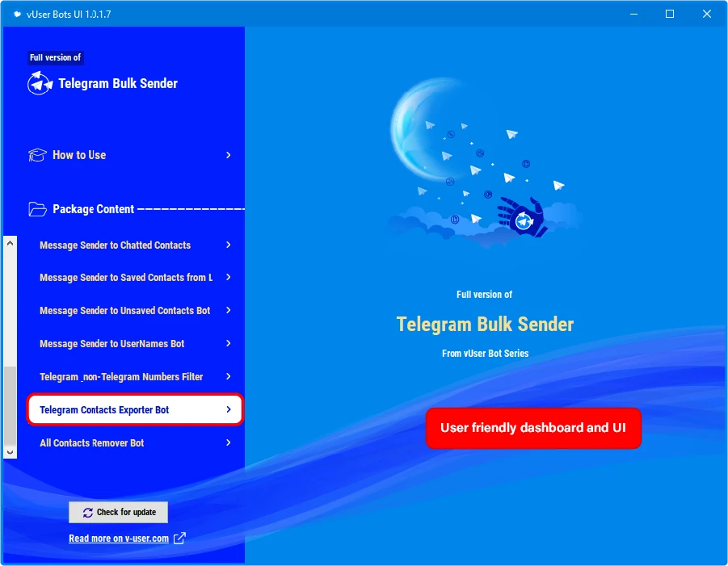The height and width of the screenshot is (566, 728).
Task: Click the yellow Telegram Bulk Sender heading
Action: pyautogui.click(x=485, y=325)
